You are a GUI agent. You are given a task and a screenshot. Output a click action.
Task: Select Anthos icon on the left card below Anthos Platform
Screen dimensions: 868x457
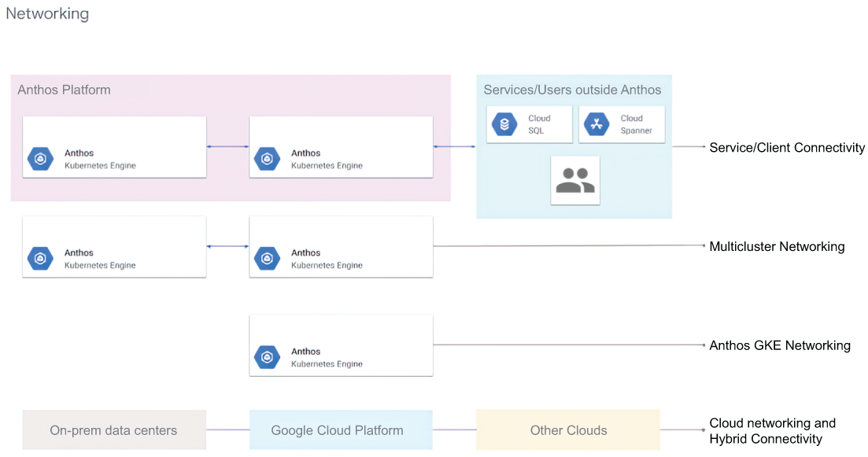point(40,258)
